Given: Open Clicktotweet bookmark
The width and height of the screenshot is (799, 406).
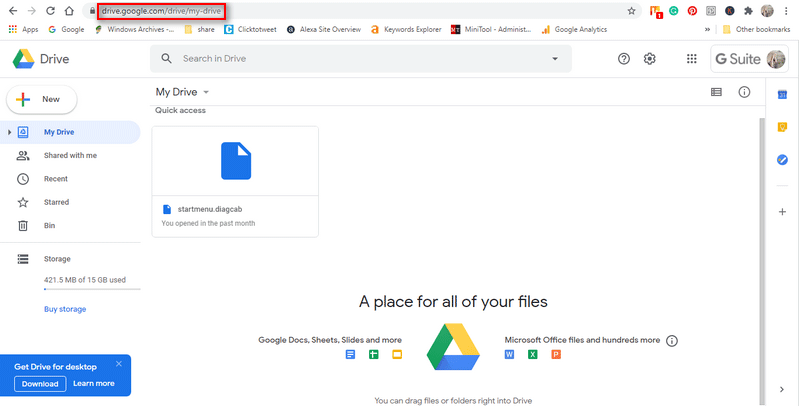Looking at the screenshot, I should (250, 30).
